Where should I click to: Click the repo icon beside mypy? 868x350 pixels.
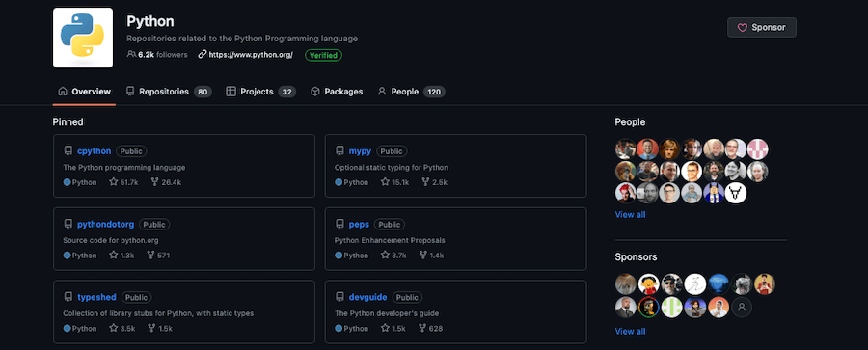339,150
